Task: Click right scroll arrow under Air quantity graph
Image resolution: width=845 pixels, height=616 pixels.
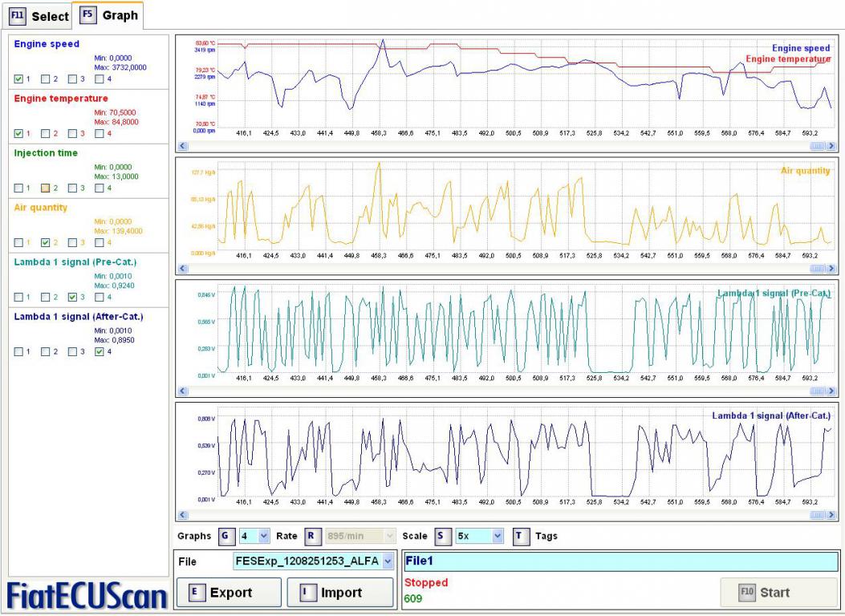Action: click(x=832, y=269)
